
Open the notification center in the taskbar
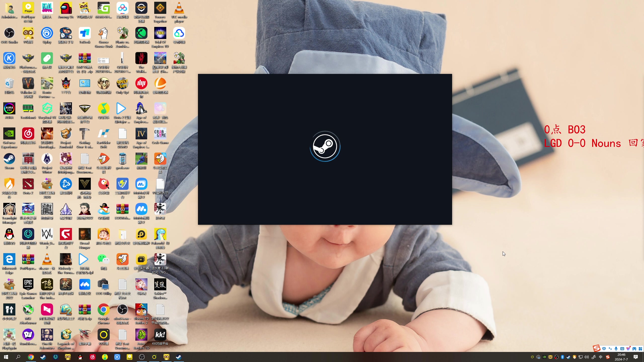636,357
